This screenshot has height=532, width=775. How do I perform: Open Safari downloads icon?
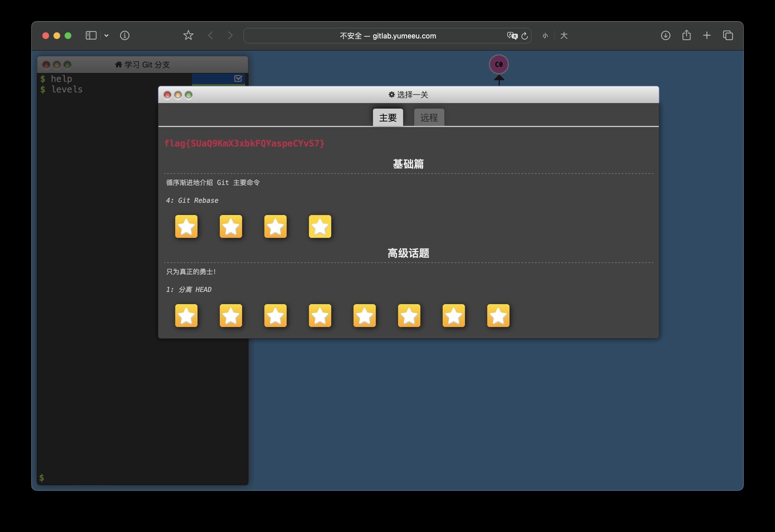[x=665, y=35]
